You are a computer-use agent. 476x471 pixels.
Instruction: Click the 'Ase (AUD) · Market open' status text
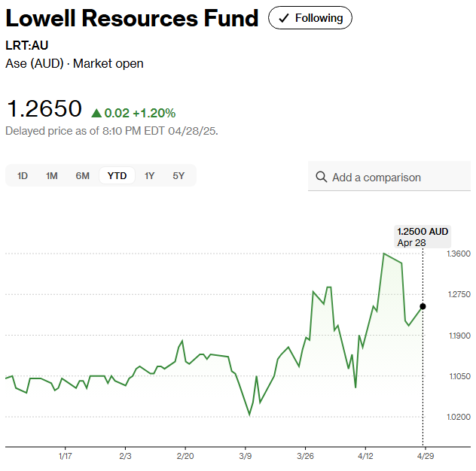[x=75, y=64]
